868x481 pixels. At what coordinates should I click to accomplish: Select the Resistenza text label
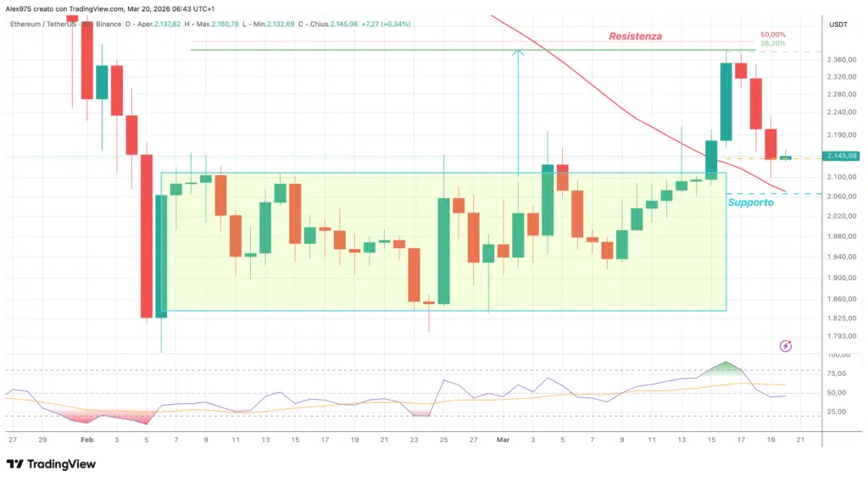[x=635, y=36]
